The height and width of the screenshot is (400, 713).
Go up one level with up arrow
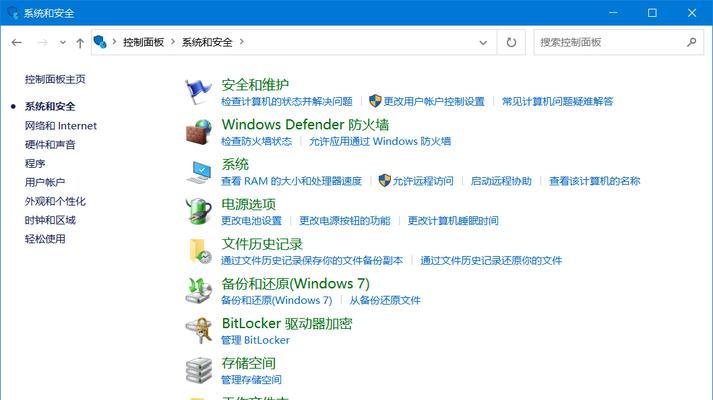coord(80,43)
